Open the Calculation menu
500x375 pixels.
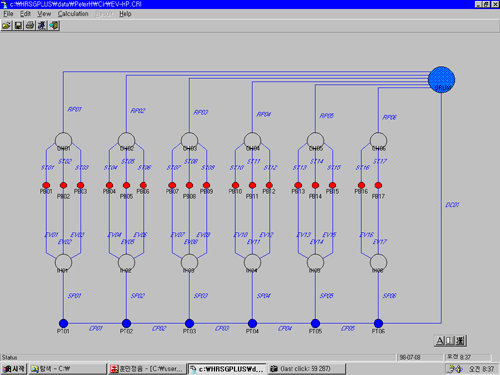pos(73,14)
